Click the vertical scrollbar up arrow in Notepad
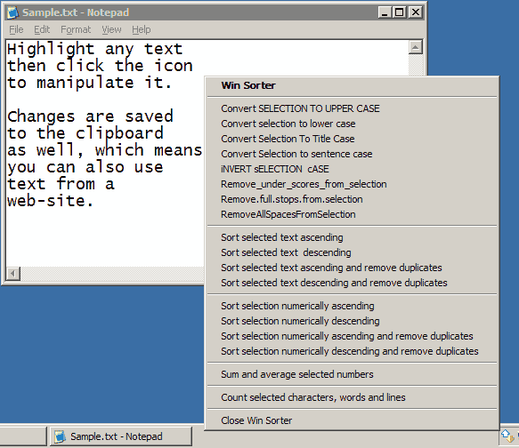Viewport: 519px width, 448px height. pos(415,47)
